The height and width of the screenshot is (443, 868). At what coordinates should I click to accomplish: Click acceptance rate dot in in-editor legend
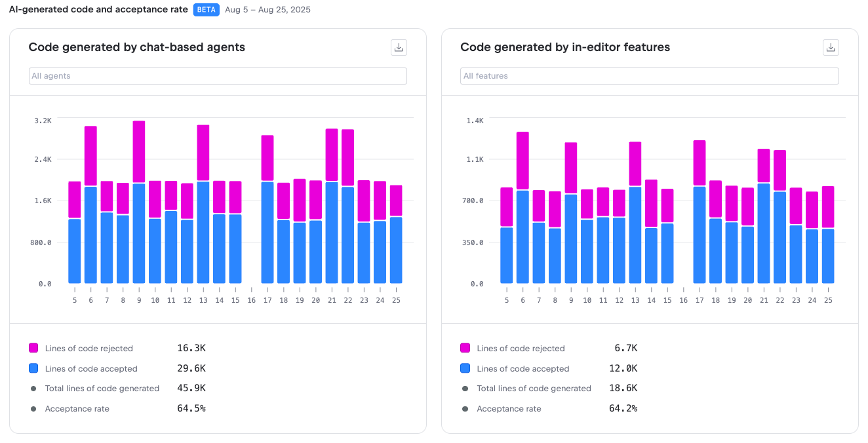coord(465,409)
